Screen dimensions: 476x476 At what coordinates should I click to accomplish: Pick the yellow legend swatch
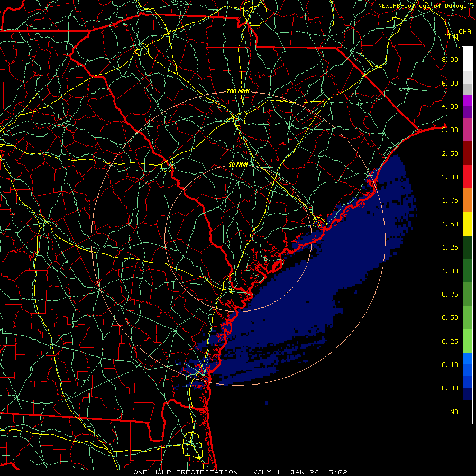coord(467,224)
